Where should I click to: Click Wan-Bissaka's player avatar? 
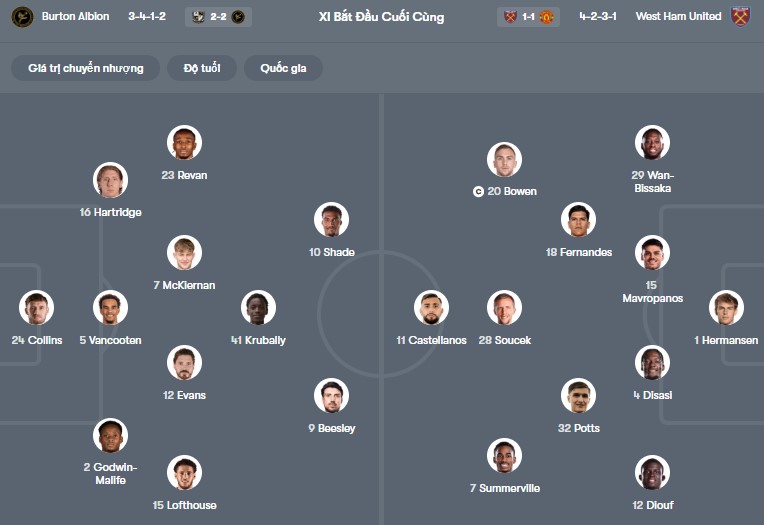click(x=652, y=143)
